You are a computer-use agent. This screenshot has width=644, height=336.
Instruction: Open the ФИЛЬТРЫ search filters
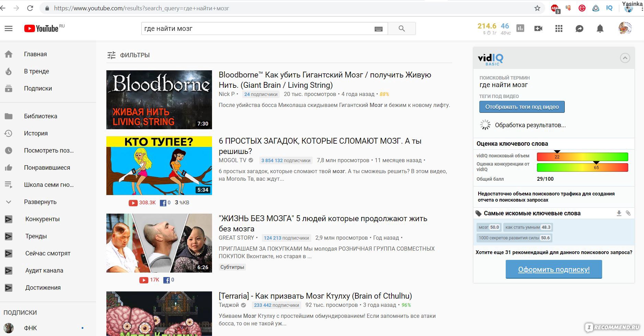tap(128, 55)
